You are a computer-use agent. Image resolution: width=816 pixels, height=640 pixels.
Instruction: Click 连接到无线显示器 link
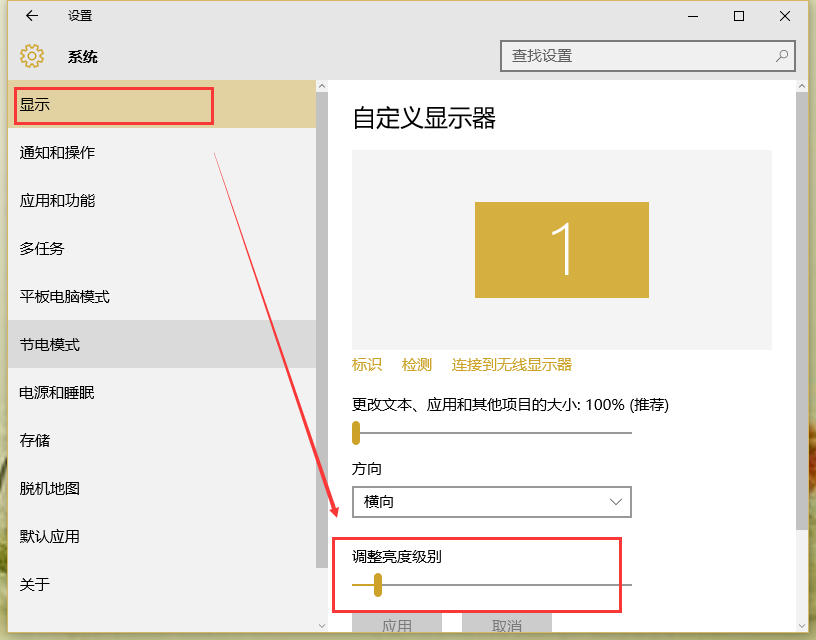512,365
